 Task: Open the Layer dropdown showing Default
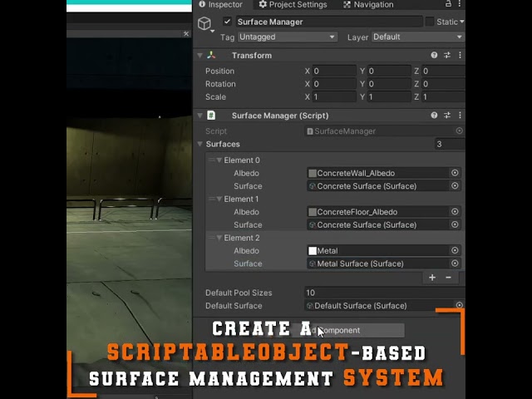[418, 37]
